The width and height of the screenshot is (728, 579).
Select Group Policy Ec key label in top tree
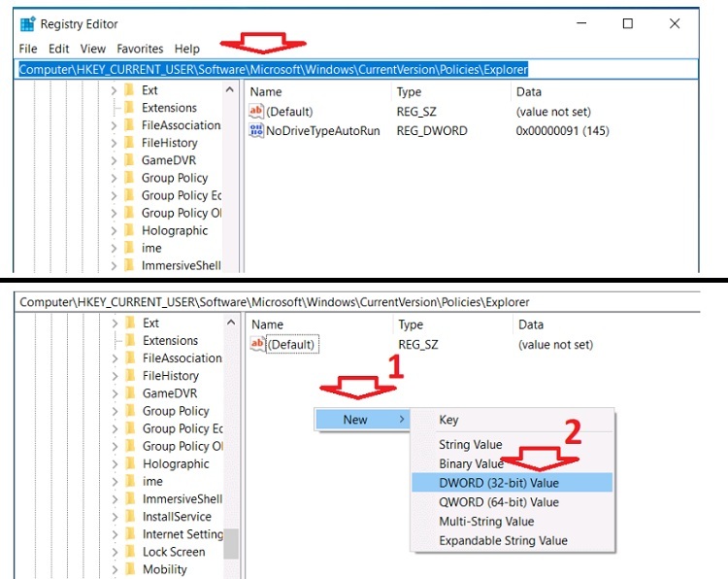coord(182,195)
